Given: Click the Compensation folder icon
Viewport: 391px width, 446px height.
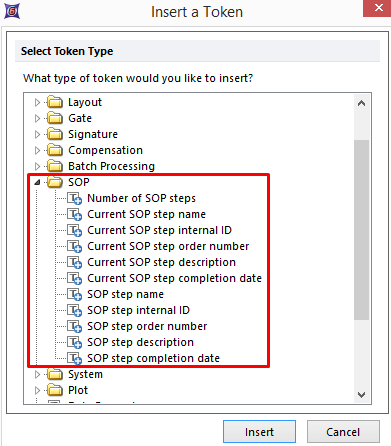Looking at the screenshot, I should click(x=55, y=150).
